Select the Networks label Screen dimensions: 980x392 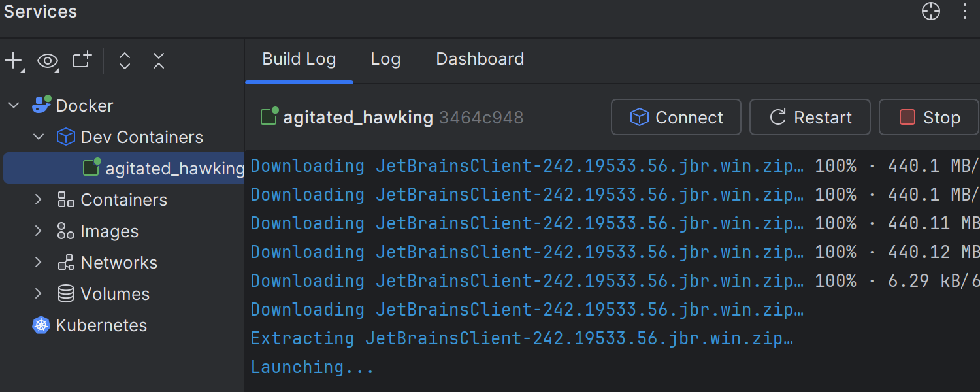pyautogui.click(x=119, y=263)
